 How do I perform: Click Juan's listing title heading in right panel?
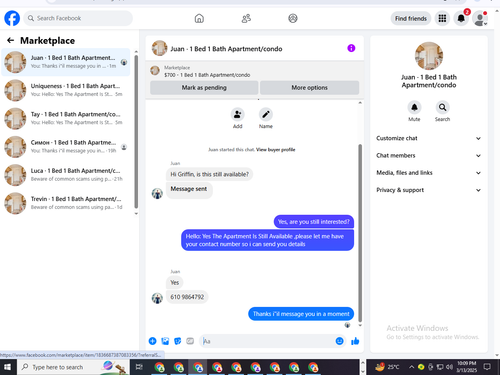(429, 81)
